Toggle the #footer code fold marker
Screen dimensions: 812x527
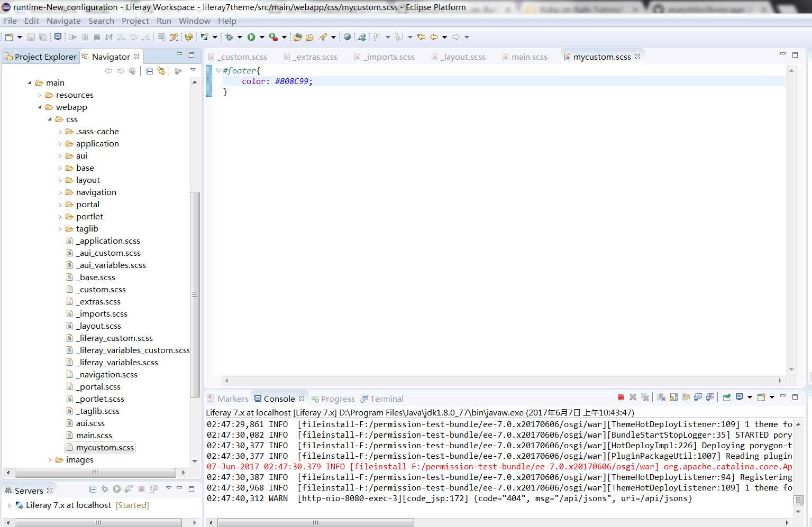218,70
